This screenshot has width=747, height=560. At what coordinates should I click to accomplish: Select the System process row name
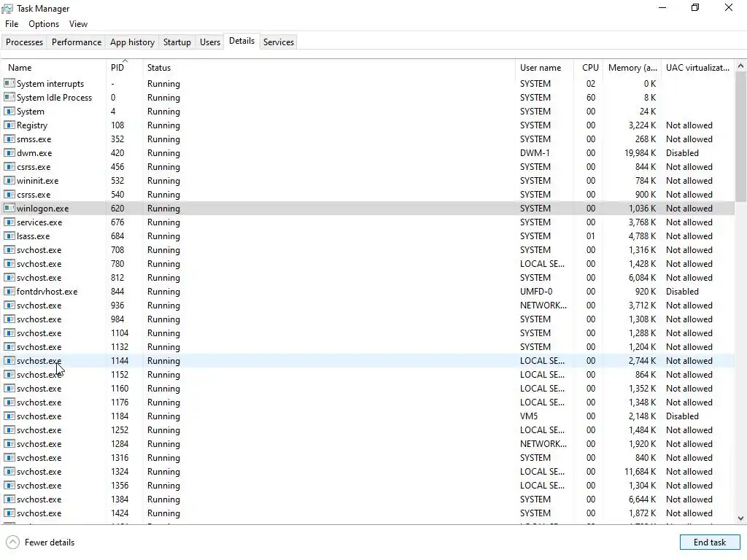[31, 112]
